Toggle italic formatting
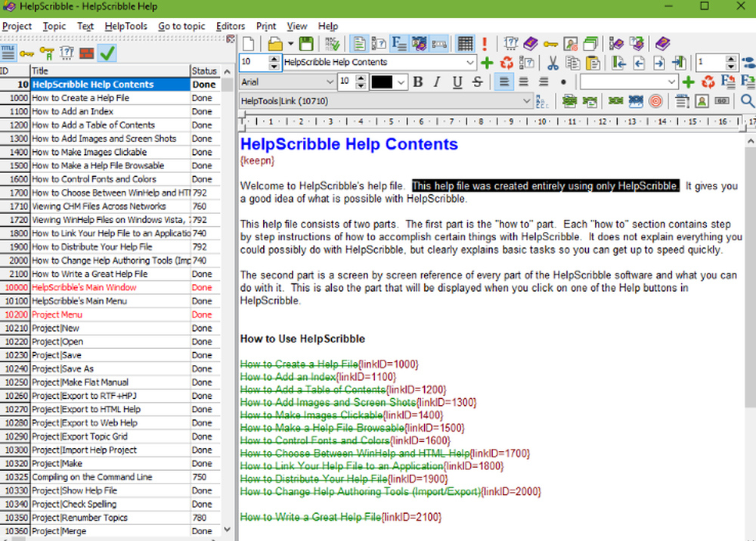 (437, 82)
